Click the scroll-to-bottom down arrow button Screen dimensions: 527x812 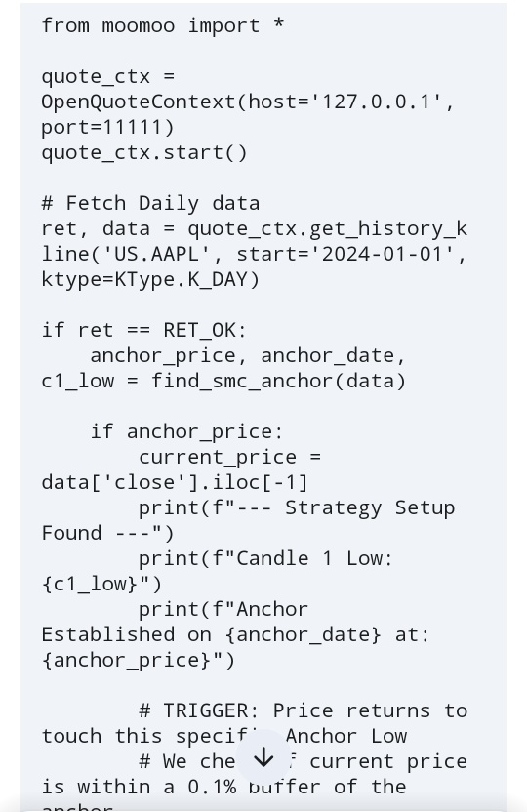[263, 757]
